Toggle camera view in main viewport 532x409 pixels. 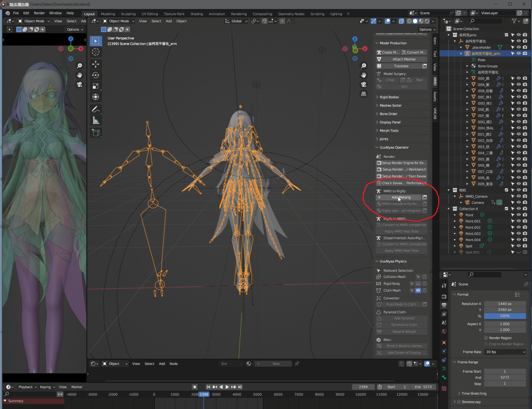click(364, 84)
